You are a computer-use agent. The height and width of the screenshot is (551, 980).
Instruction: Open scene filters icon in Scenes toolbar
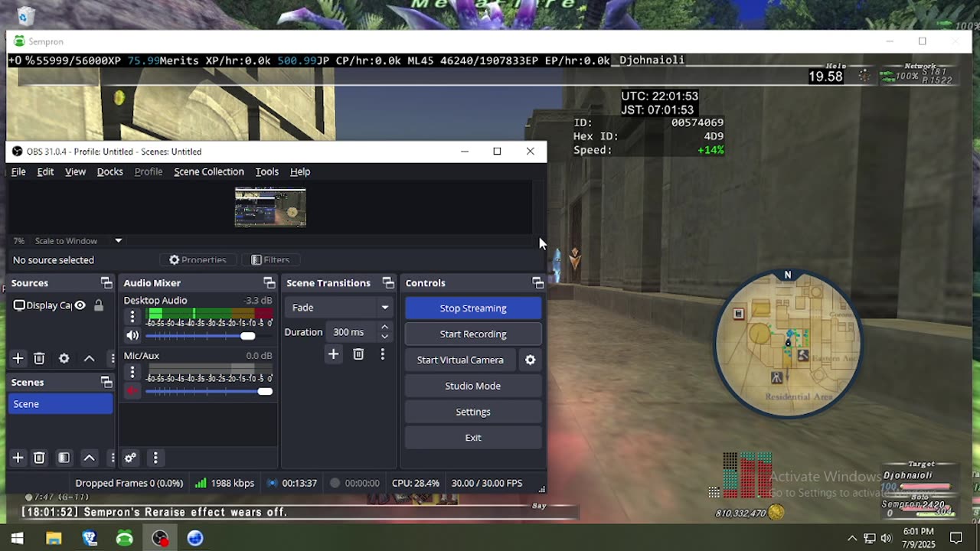pos(64,458)
